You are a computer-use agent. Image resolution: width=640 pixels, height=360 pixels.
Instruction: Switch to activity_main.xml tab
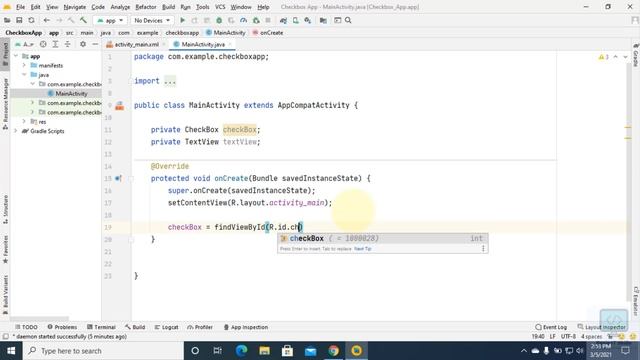[137, 44]
